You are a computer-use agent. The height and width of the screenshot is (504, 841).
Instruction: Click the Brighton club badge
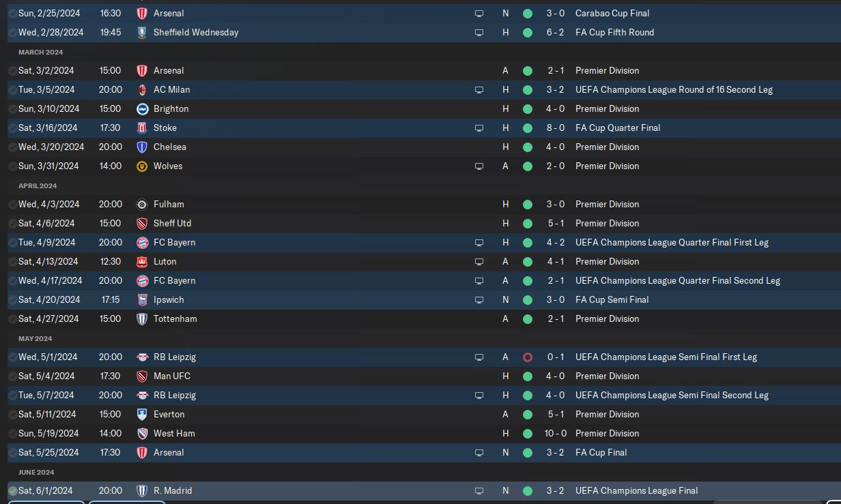click(x=142, y=108)
